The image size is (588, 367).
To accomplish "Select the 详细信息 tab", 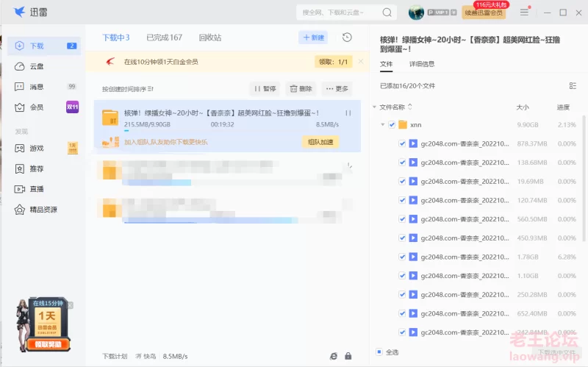I will pyautogui.click(x=422, y=64).
